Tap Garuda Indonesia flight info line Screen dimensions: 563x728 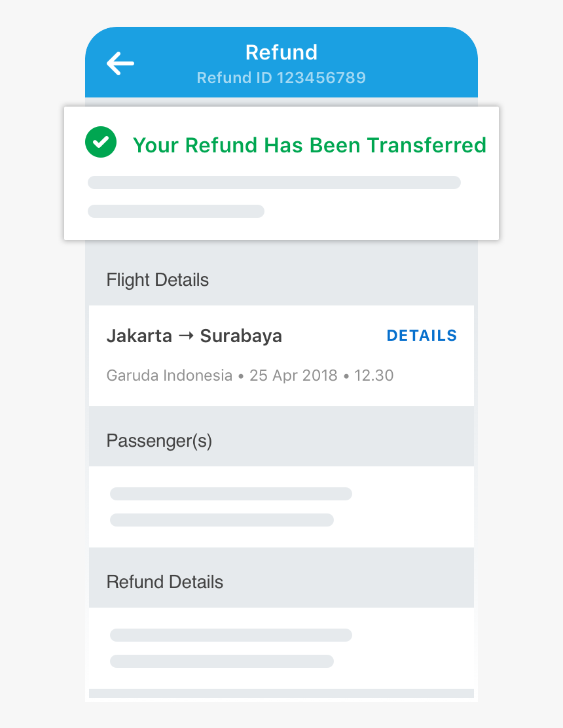pos(250,375)
